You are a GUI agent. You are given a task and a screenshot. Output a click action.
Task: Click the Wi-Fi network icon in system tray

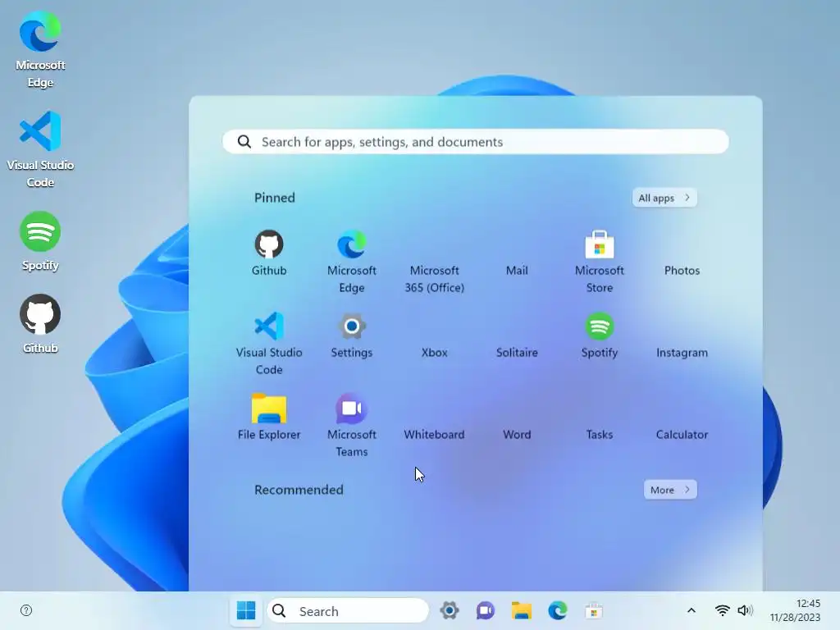tap(722, 610)
